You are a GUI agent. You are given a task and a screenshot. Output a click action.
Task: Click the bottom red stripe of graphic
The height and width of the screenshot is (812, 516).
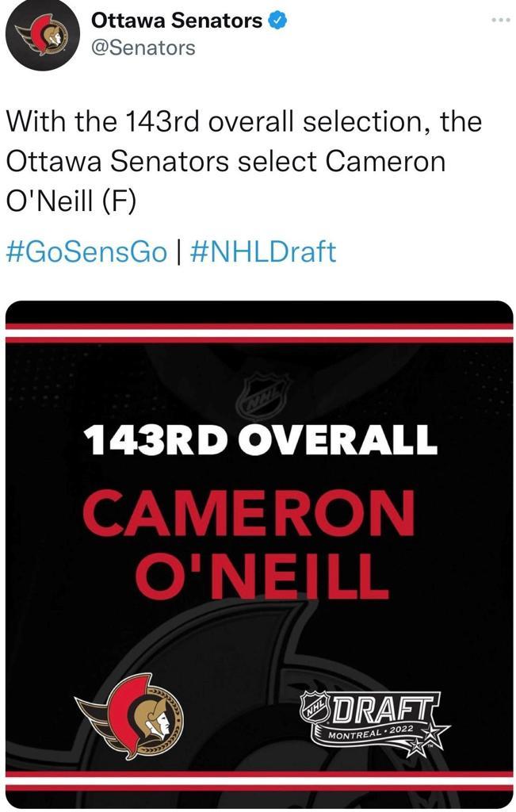(x=259, y=773)
